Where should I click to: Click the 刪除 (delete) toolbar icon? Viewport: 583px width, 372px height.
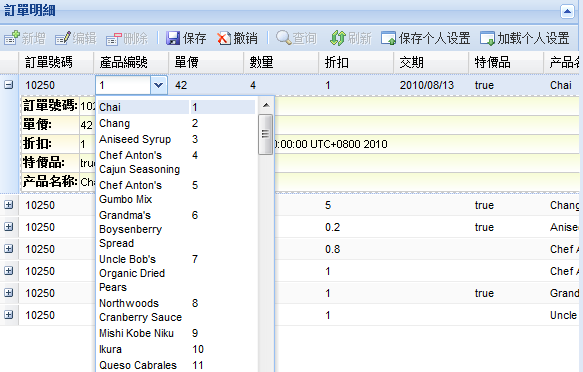coord(113,38)
